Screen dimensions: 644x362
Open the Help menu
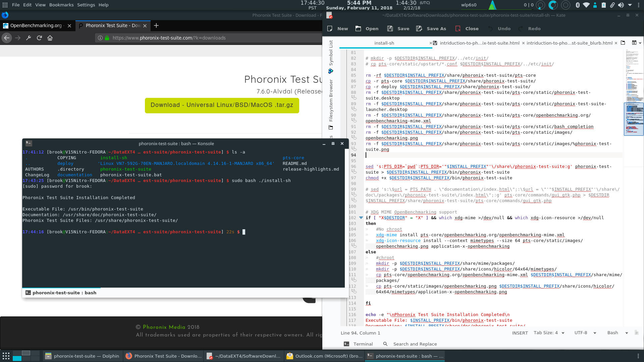103,5
